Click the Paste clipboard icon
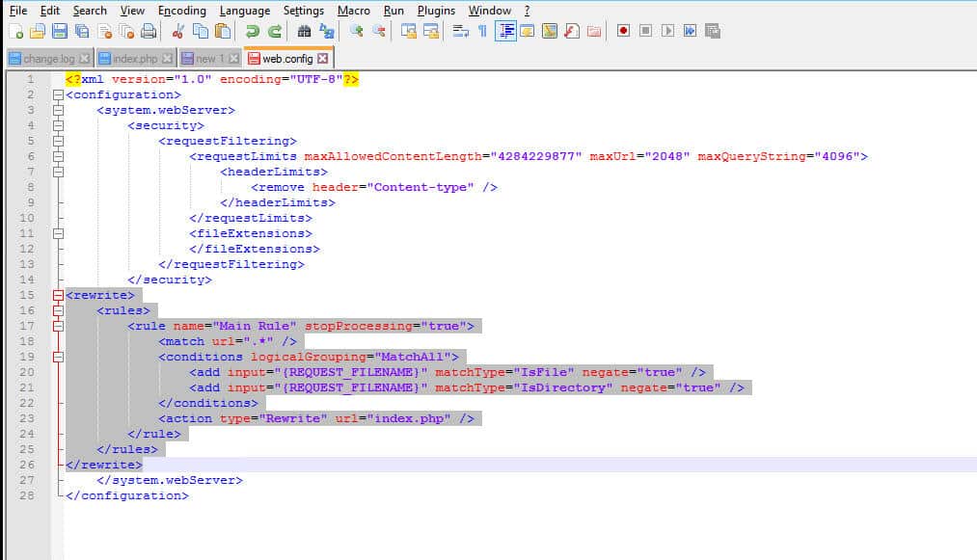Screen dimensions: 977x560 tap(223, 31)
